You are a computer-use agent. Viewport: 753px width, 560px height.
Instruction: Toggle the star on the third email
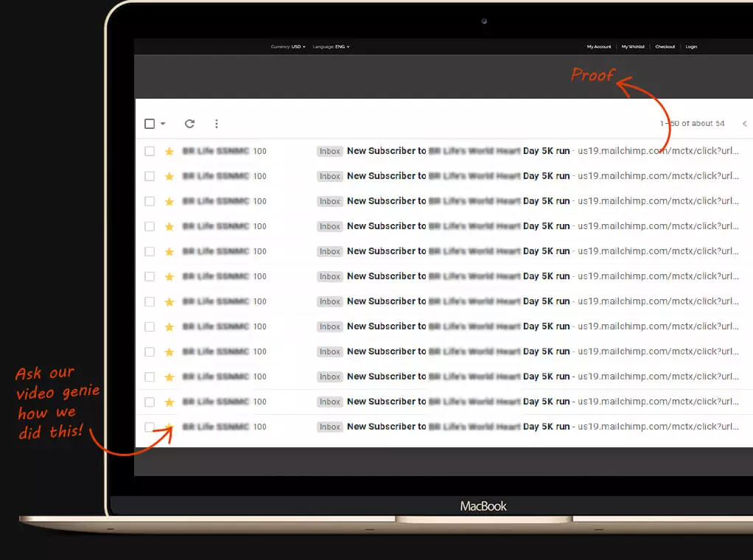point(169,202)
